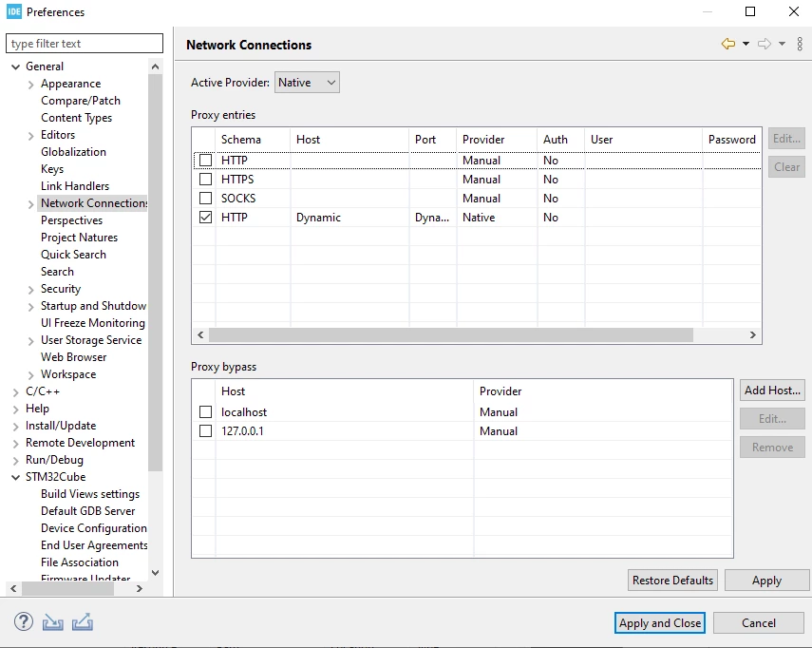Toggle the SOCKS proxy entry checkbox
The width and height of the screenshot is (812, 648).
[205, 199]
